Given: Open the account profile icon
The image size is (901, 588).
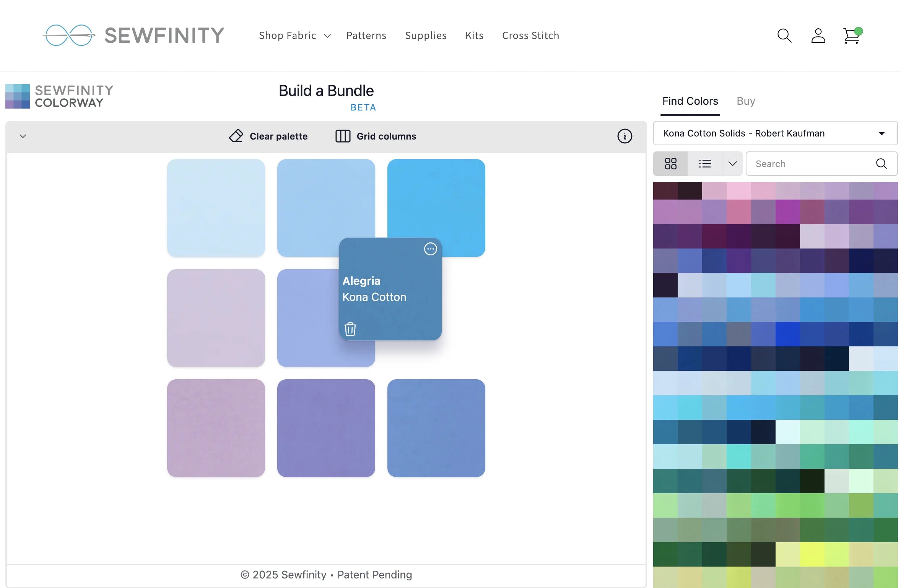Looking at the screenshot, I should (818, 35).
